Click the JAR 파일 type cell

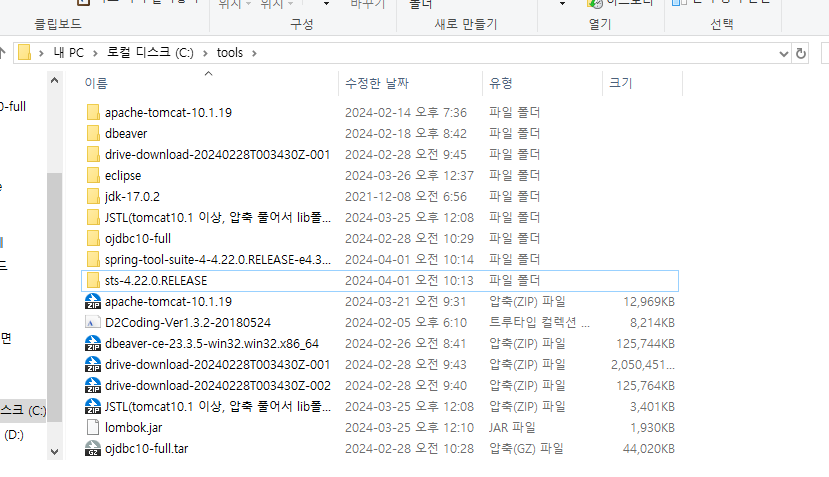tap(512, 427)
